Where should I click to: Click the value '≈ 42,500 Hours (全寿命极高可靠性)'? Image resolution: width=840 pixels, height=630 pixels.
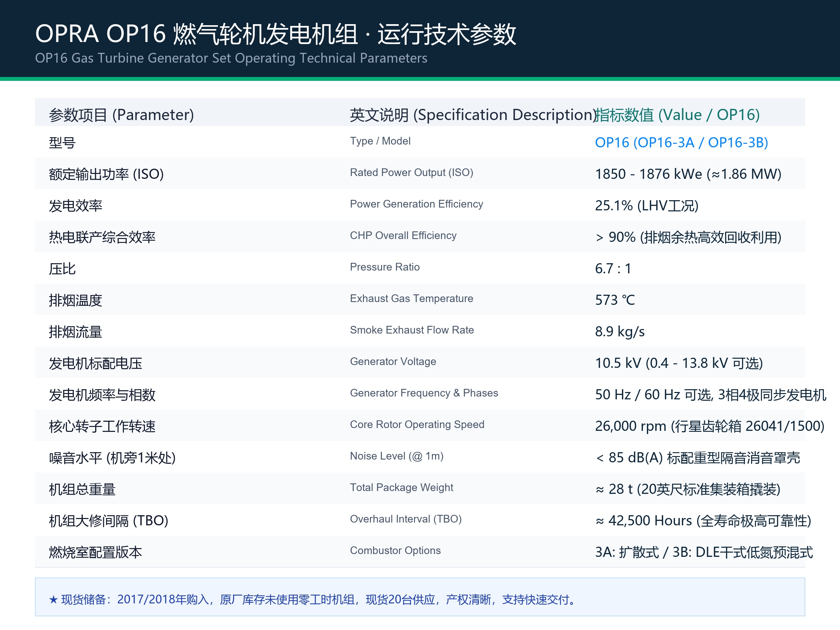[x=703, y=521]
